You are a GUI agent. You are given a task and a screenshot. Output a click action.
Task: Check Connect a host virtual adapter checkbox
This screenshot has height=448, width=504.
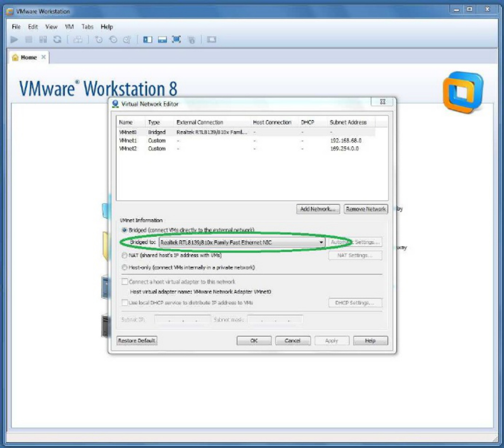(125, 282)
